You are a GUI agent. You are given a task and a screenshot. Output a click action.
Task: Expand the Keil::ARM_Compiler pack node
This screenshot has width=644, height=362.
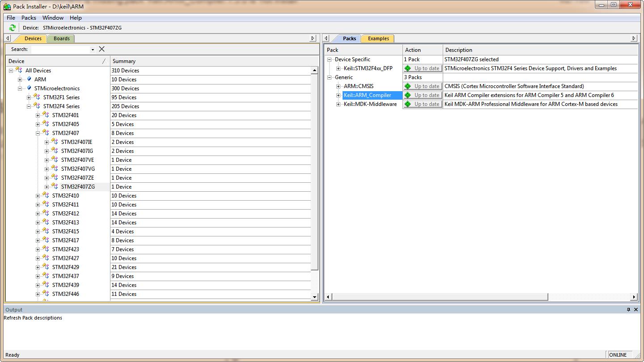(x=338, y=95)
